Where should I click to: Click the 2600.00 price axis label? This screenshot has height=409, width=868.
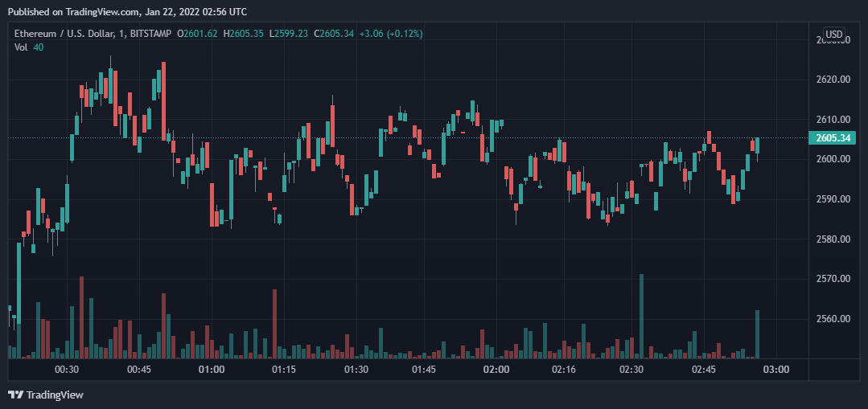click(833, 159)
